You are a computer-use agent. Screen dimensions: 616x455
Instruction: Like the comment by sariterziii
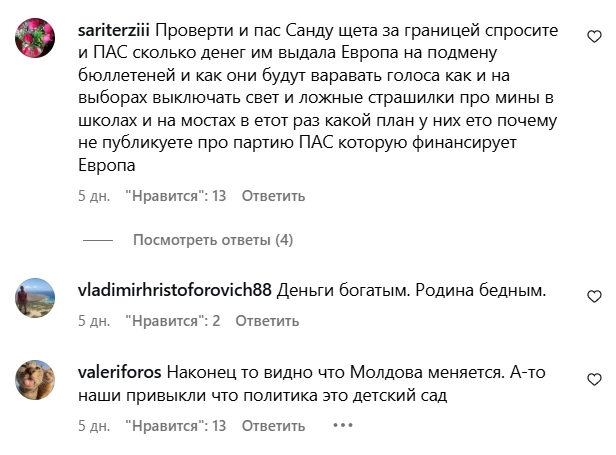tap(595, 36)
